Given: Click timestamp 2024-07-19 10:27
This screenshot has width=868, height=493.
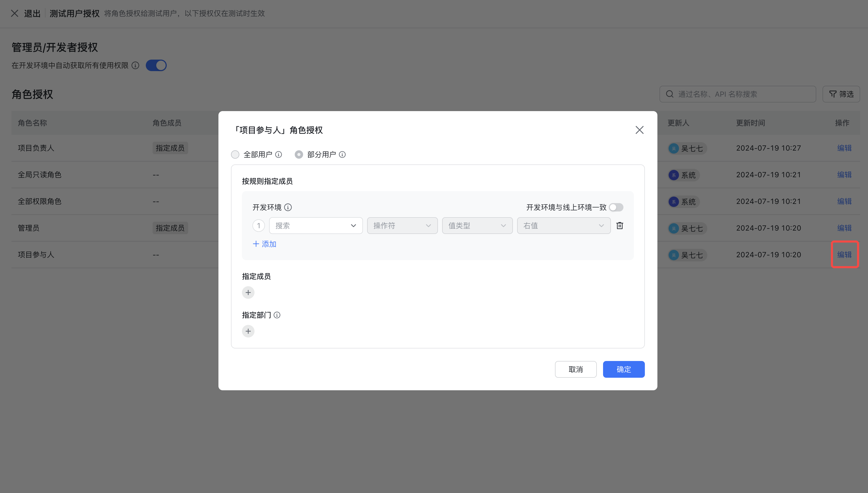Looking at the screenshot, I should tap(768, 148).
